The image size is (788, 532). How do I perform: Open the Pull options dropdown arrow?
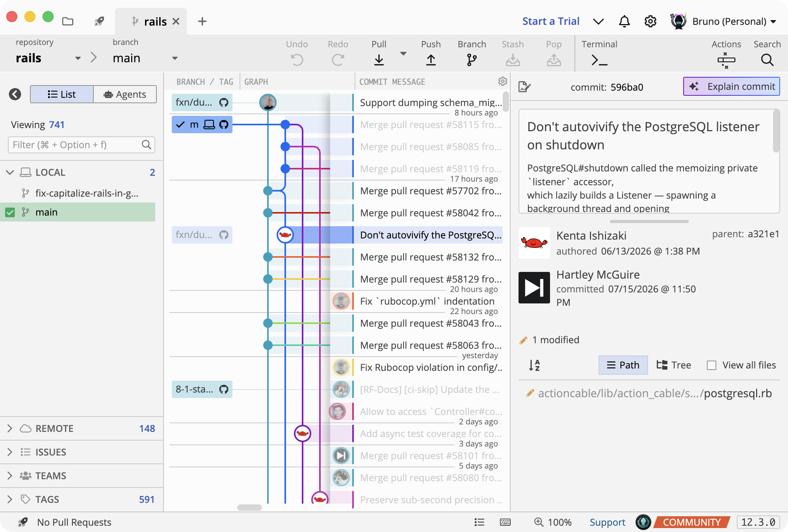tap(403, 53)
